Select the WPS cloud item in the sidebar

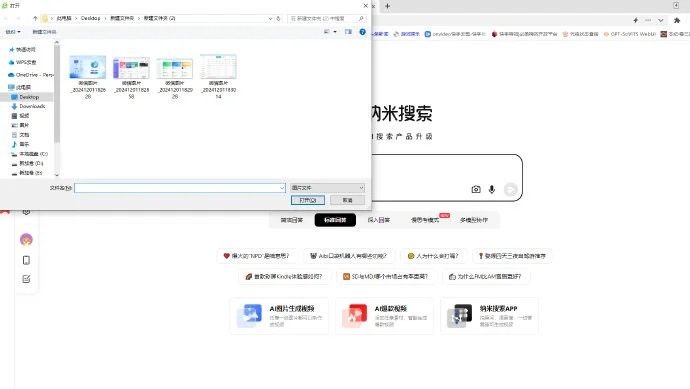point(26,62)
